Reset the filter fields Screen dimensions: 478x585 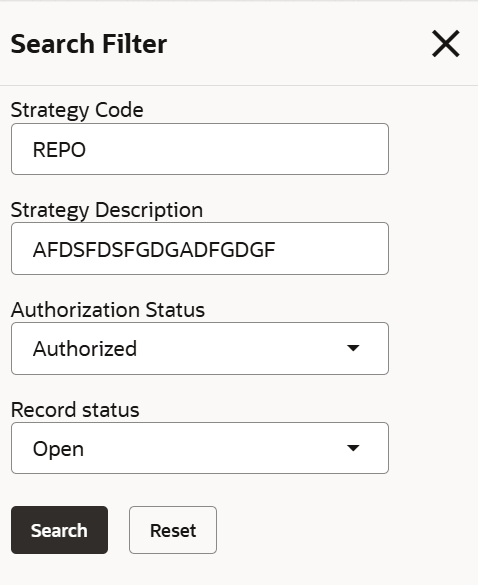[173, 530]
